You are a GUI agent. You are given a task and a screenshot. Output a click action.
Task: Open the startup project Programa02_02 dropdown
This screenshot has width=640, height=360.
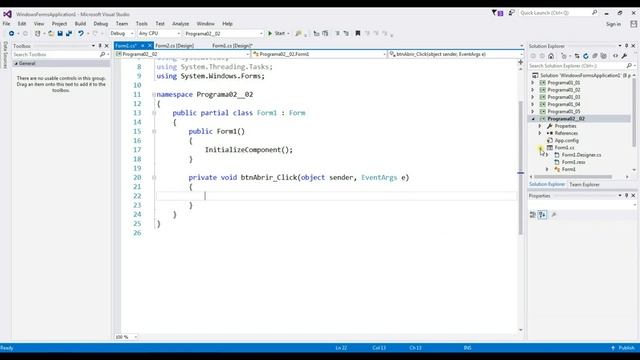click(x=223, y=33)
